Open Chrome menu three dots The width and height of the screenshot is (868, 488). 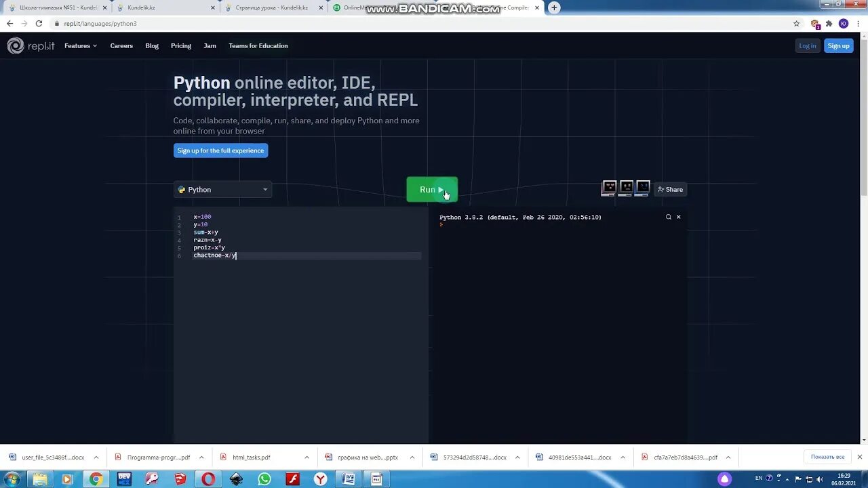[859, 23]
